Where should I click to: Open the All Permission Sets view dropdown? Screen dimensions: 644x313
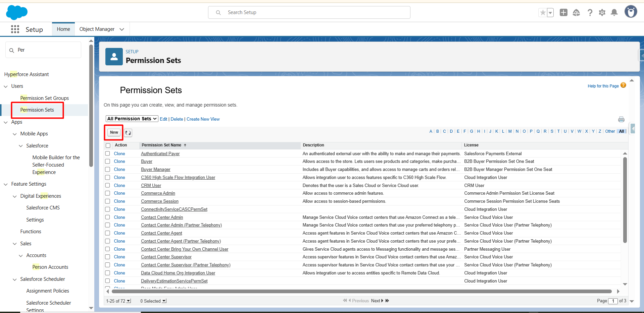[x=132, y=119]
